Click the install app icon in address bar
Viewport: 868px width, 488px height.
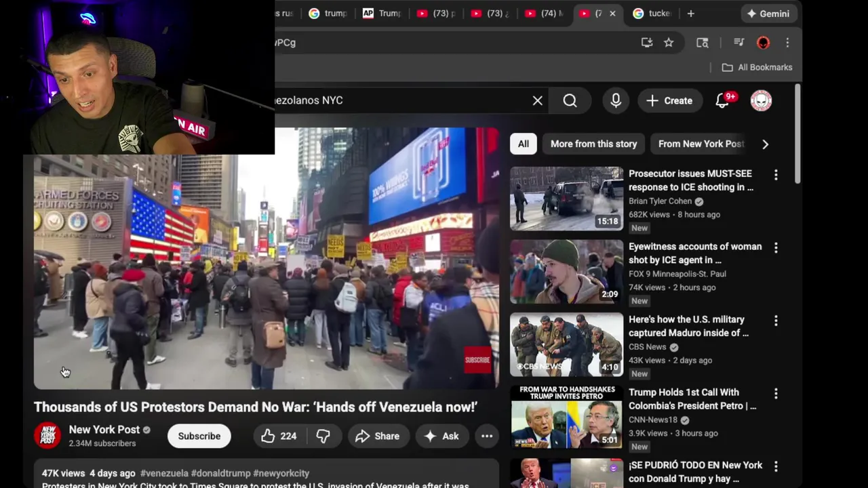pyautogui.click(x=647, y=43)
